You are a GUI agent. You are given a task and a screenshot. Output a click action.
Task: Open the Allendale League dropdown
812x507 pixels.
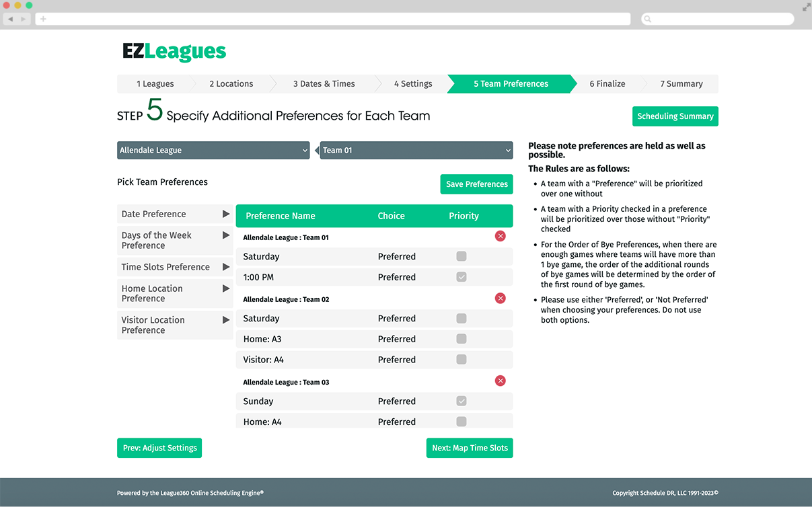pos(213,150)
